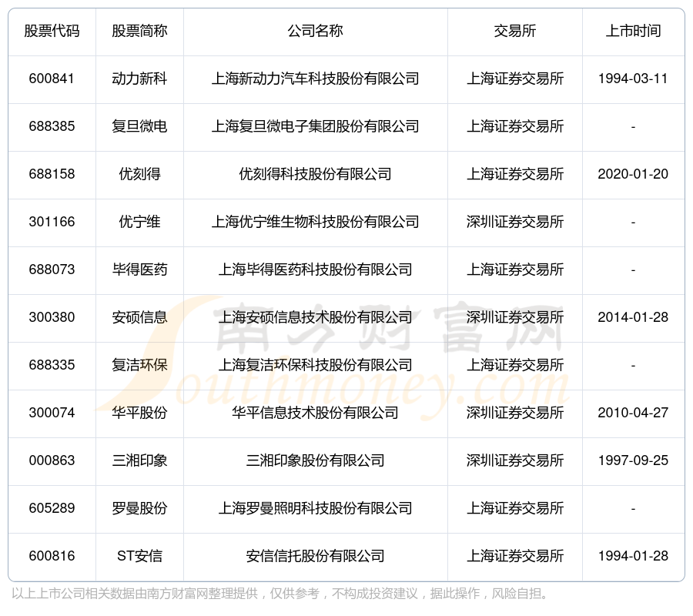
Task: Click the exchange cell in 三湘印象 row
Action: [x=515, y=460]
